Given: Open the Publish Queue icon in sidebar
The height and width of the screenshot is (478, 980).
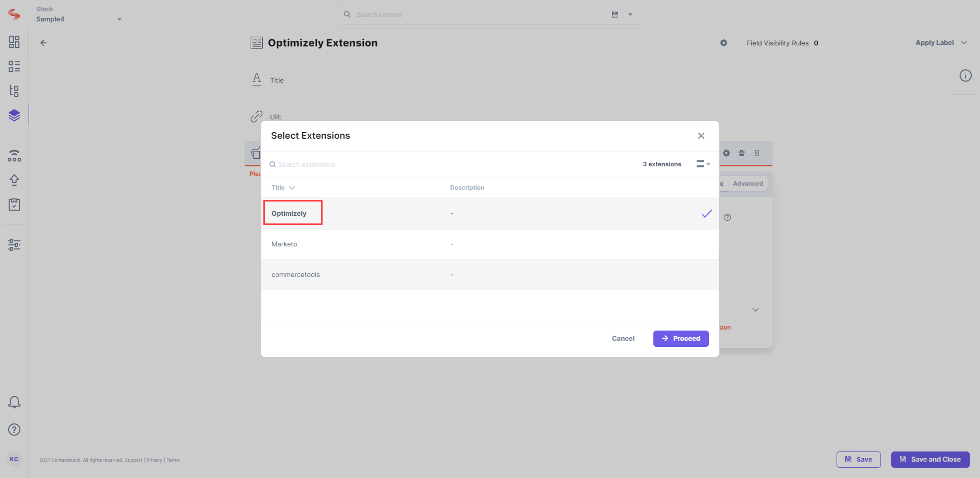Looking at the screenshot, I should pos(14,156).
